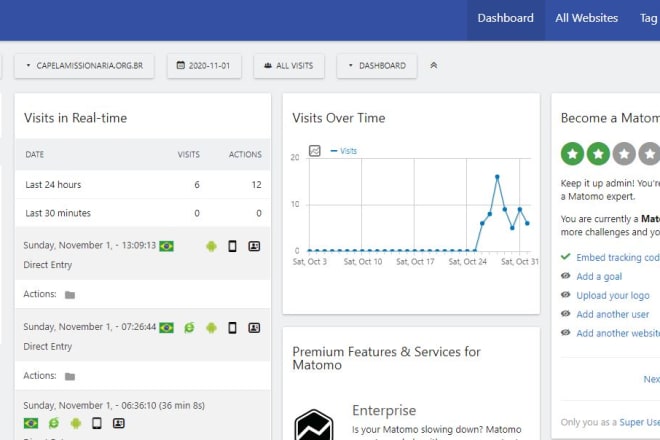Click calendar icon in date selector
This screenshot has width=660, height=440.
tap(181, 65)
